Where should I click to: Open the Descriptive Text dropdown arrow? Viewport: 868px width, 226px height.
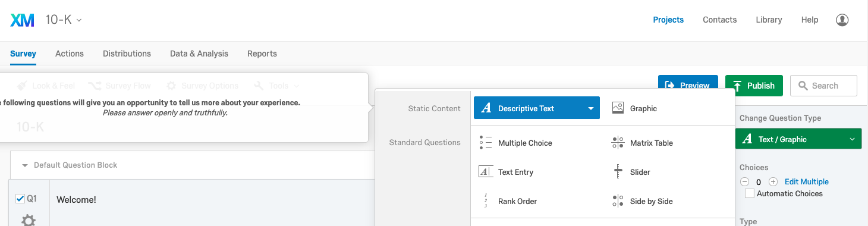click(591, 109)
